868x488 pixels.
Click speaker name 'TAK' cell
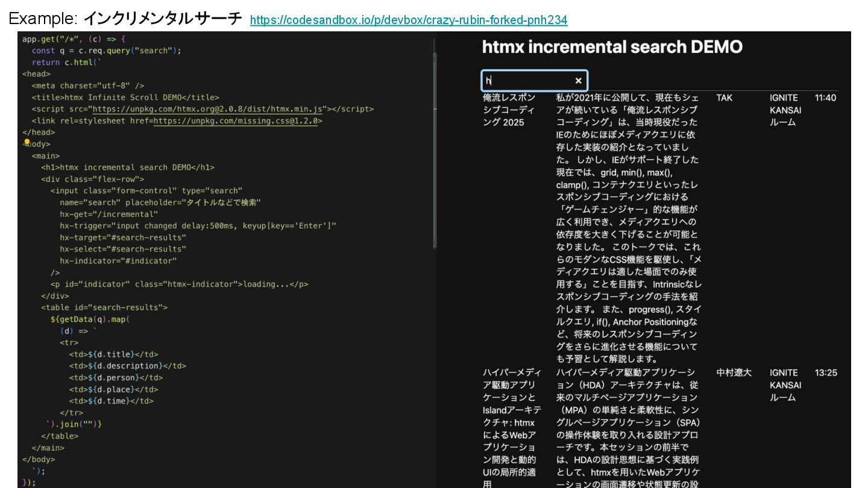[725, 98]
